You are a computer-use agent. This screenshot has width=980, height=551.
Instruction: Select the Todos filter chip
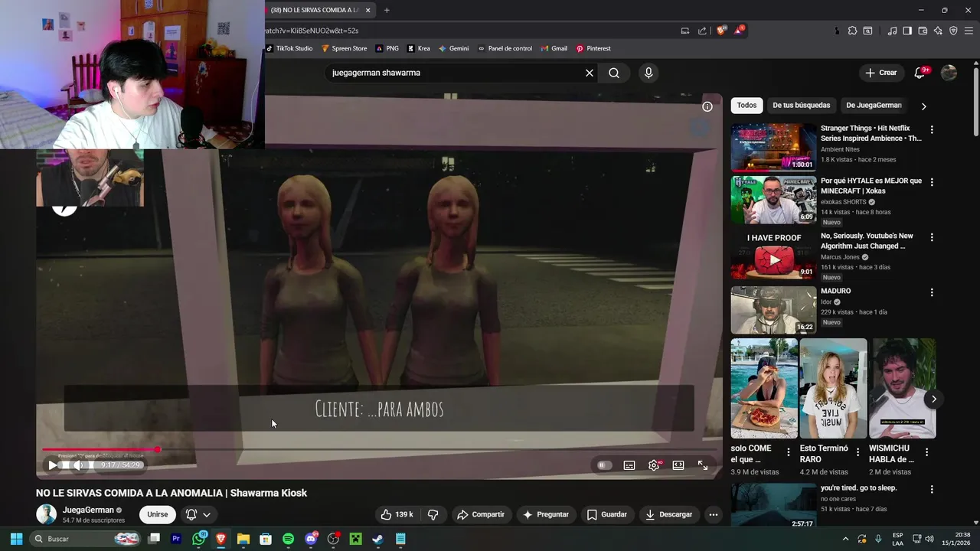click(x=746, y=106)
